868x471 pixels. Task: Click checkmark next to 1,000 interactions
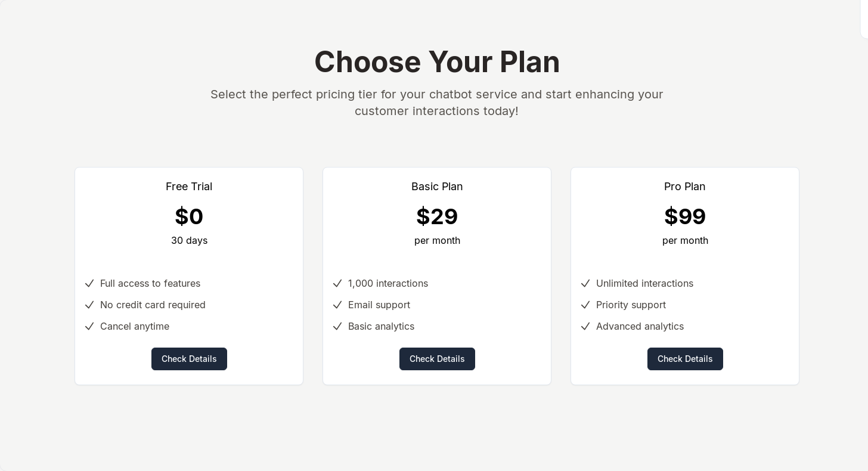337,283
